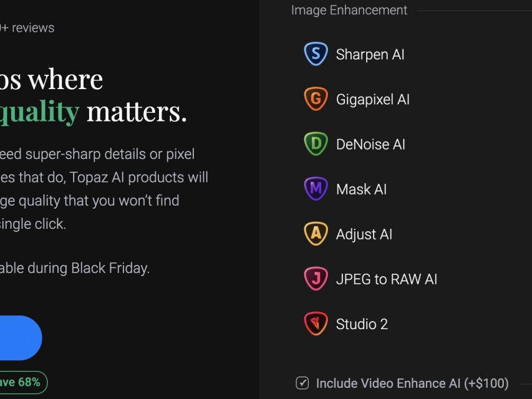Viewport: 532px width, 399px height.
Task: Click the blue Sharpen AI shield icon
Action: (316, 54)
